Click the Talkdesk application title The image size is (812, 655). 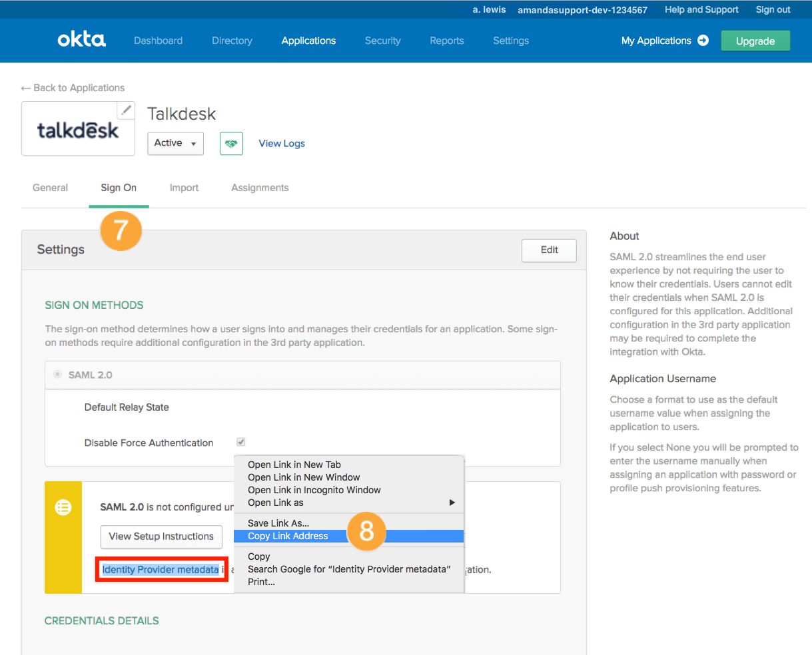tap(182, 114)
